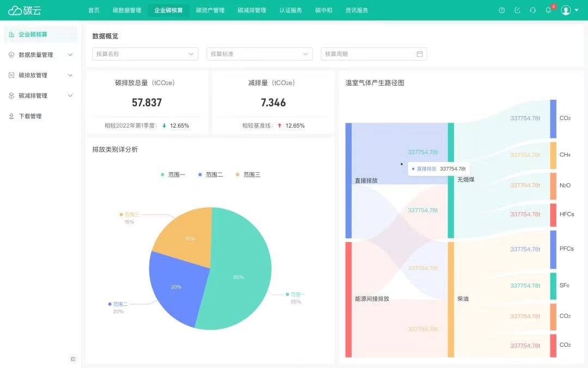Collapse the sidebar with bottom toggle icon

pos(73,359)
